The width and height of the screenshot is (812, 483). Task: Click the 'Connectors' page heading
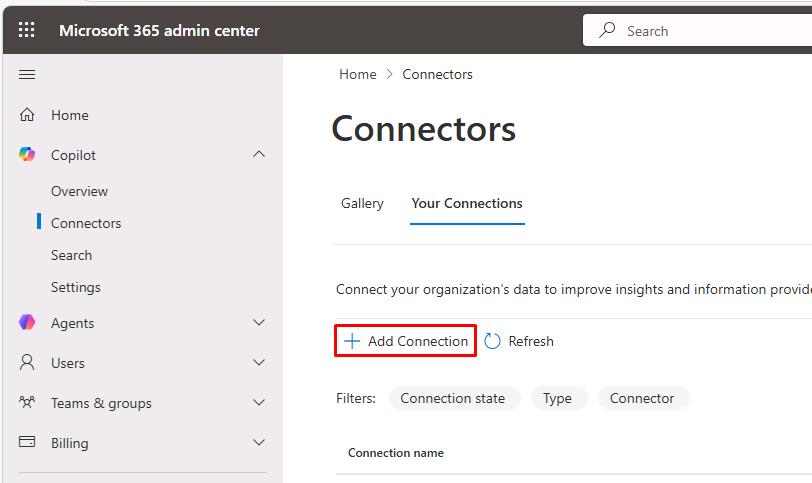pyautogui.click(x=424, y=128)
